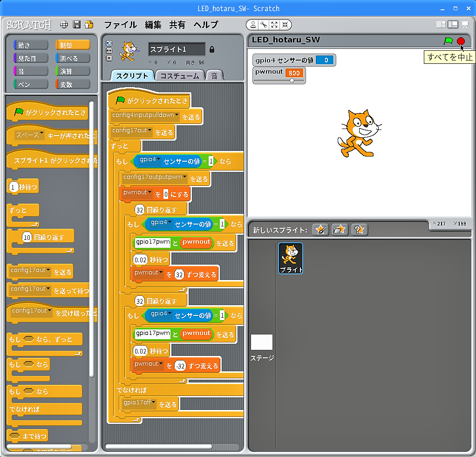The image size is (476, 457).
Task: Select the shrink sprite tool
Action: point(285,25)
